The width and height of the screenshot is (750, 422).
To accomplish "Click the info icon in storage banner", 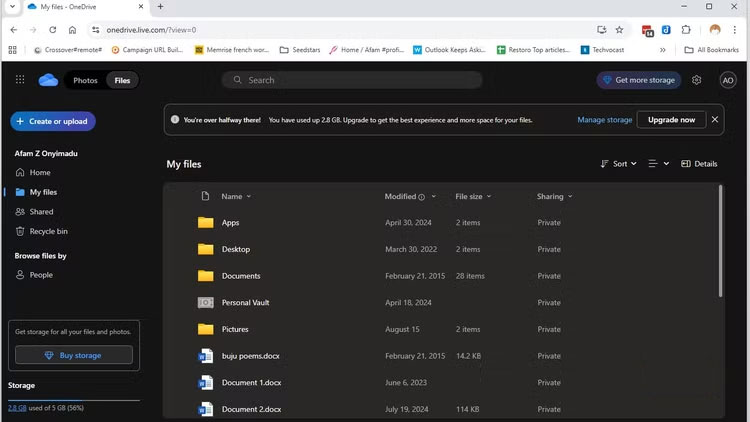I will 175,120.
